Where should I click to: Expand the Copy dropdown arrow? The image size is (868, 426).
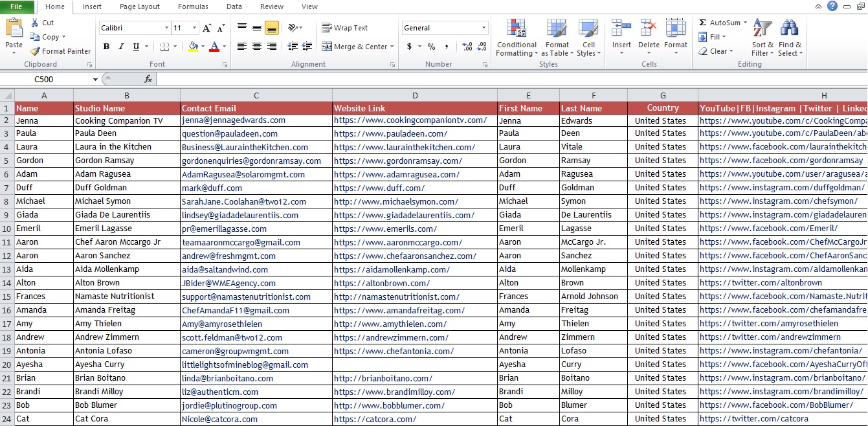64,37
